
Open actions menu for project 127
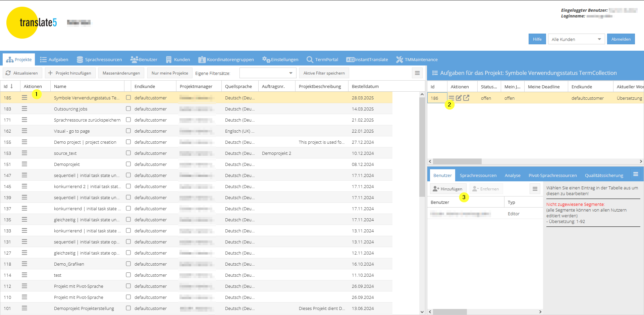tap(24, 253)
